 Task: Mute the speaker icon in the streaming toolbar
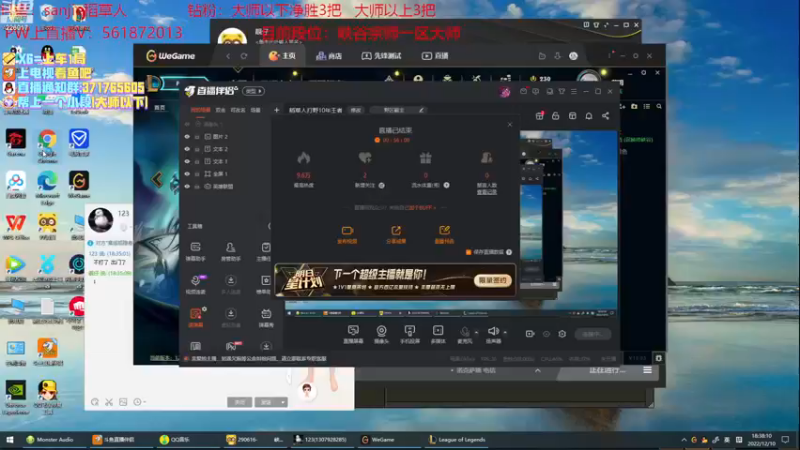pyautogui.click(x=492, y=332)
